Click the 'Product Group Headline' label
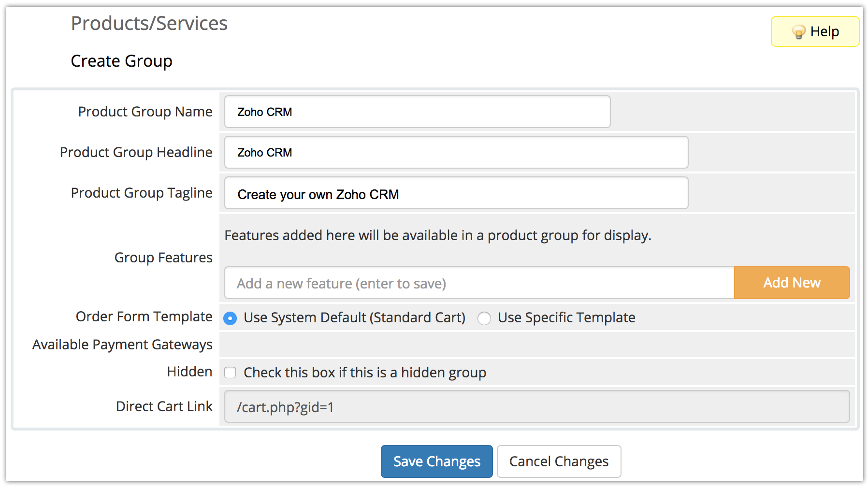This screenshot has width=868, height=488. [136, 152]
